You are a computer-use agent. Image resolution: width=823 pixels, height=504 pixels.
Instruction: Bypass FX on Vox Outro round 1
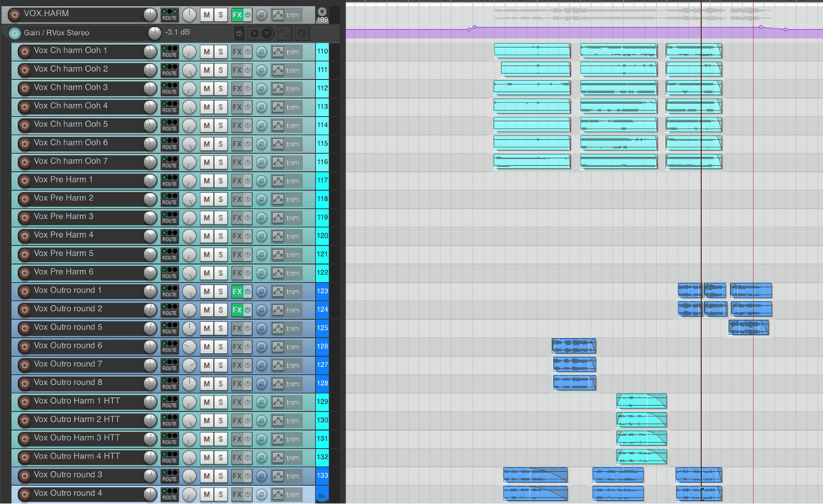coord(247,292)
